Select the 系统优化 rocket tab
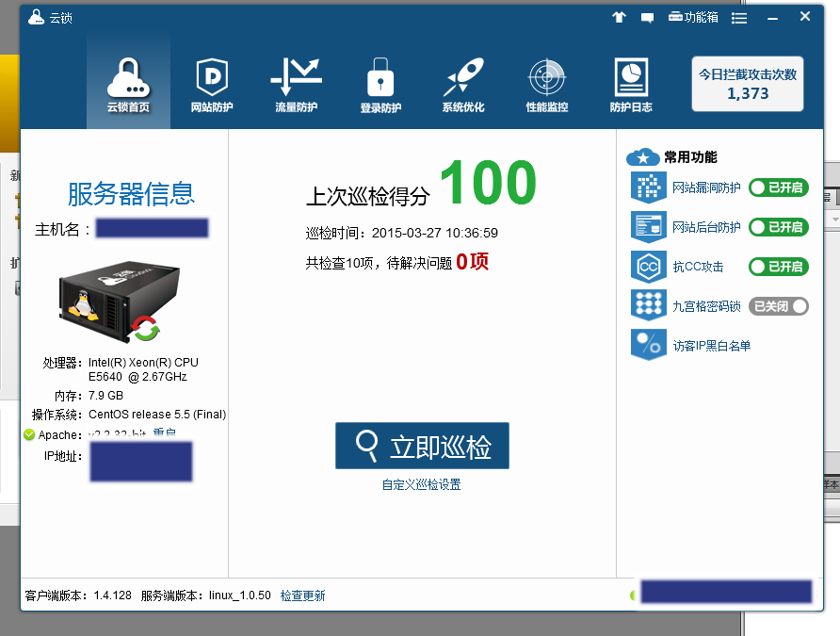Image resolution: width=840 pixels, height=636 pixels. coord(463,85)
